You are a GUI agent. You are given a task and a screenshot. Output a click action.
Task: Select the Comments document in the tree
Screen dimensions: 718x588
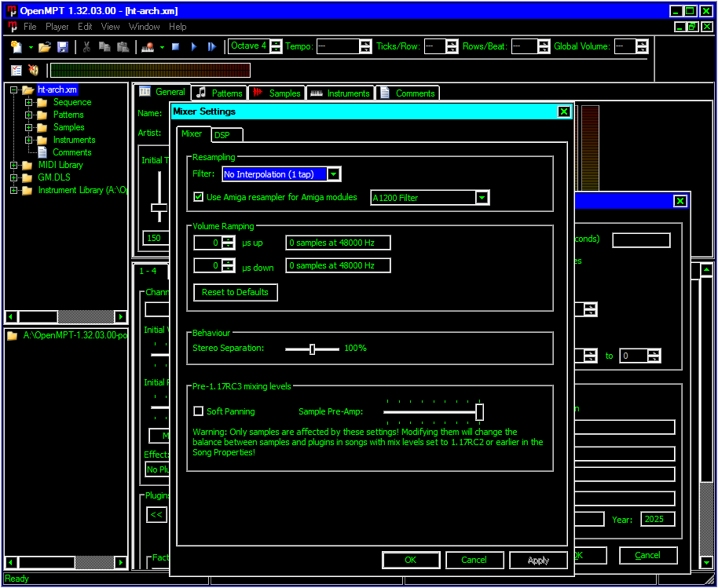pos(72,152)
